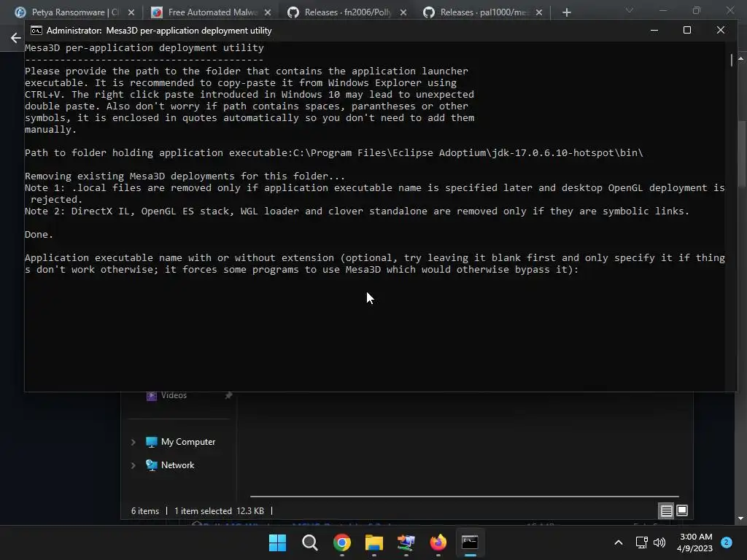Switch to Petya Ransomware browser tab
The width and height of the screenshot is (747, 560).
pyautogui.click(x=74, y=12)
